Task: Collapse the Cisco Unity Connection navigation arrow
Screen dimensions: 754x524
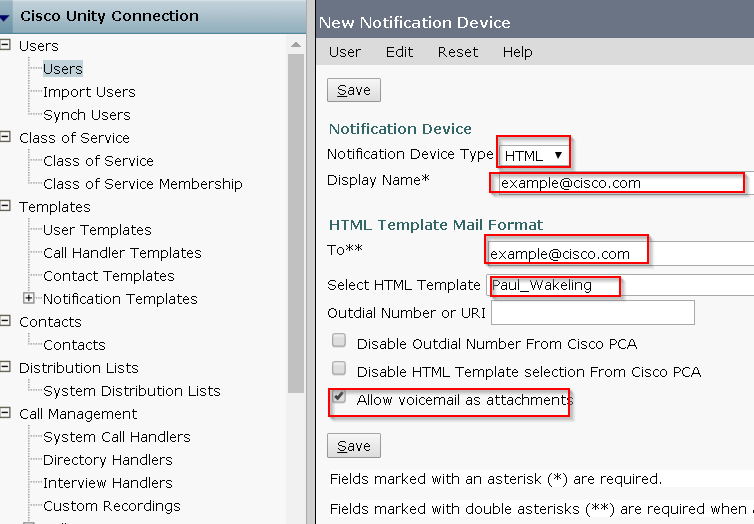Action: pyautogui.click(x=5, y=18)
